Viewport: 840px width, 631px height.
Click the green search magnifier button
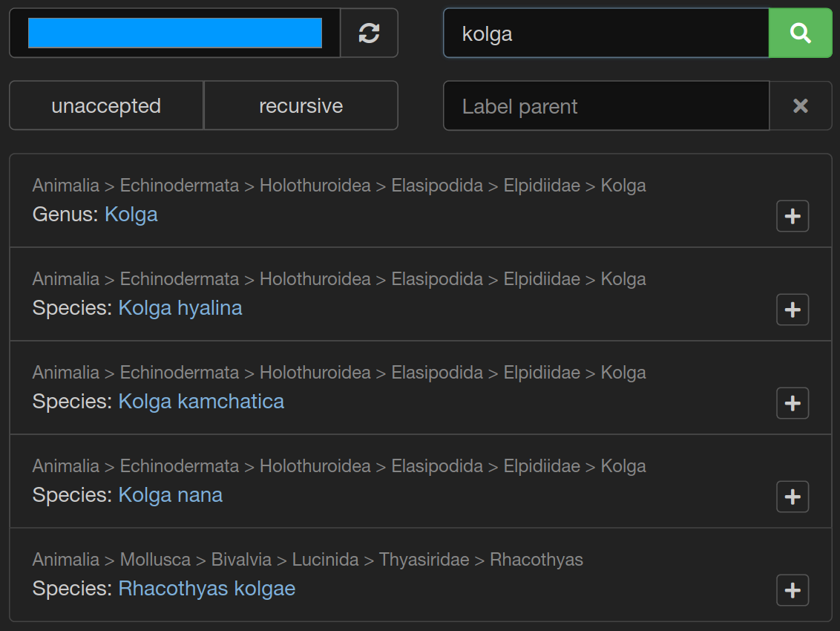pos(800,33)
